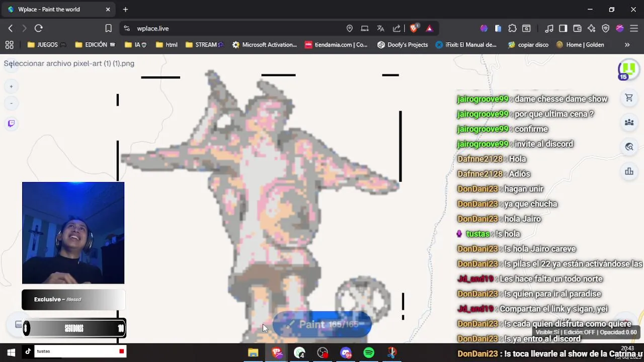Open the media control music note icon
This screenshot has width=644, height=362.
click(x=549, y=29)
